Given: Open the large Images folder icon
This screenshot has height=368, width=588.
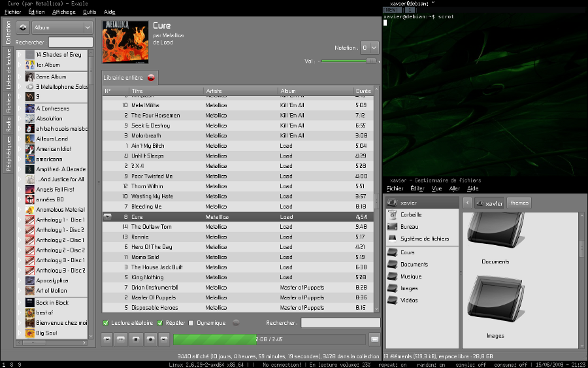Looking at the screenshot, I should (x=495, y=299).
